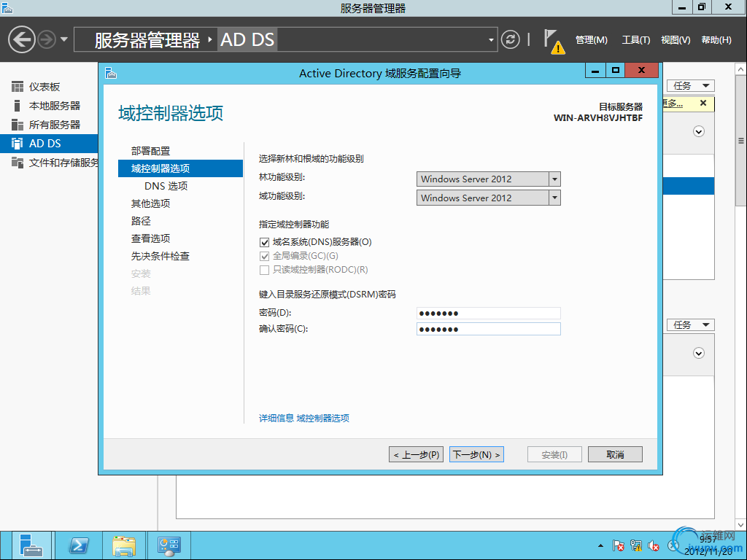Open the 视图(V) menu
The width and height of the screenshot is (747, 560).
pyautogui.click(x=676, y=40)
